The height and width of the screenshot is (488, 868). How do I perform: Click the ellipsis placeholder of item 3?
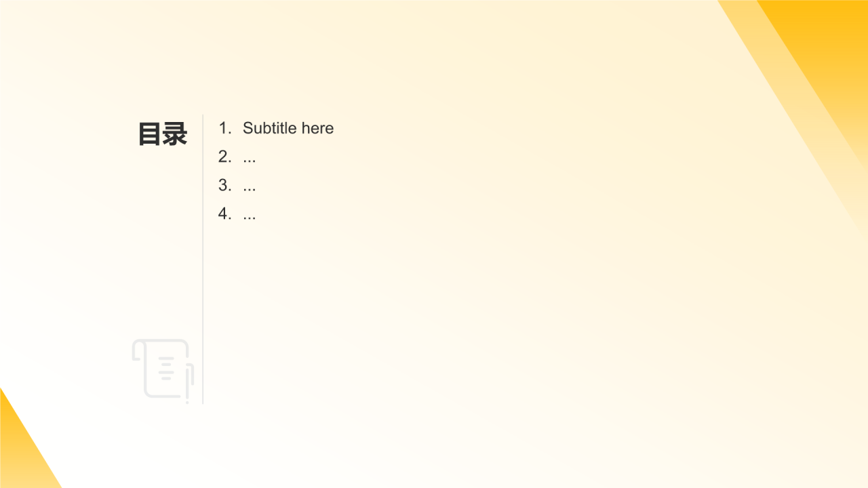click(x=250, y=189)
